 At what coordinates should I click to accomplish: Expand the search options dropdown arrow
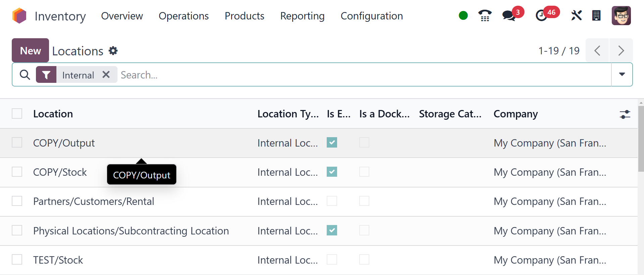tap(622, 74)
